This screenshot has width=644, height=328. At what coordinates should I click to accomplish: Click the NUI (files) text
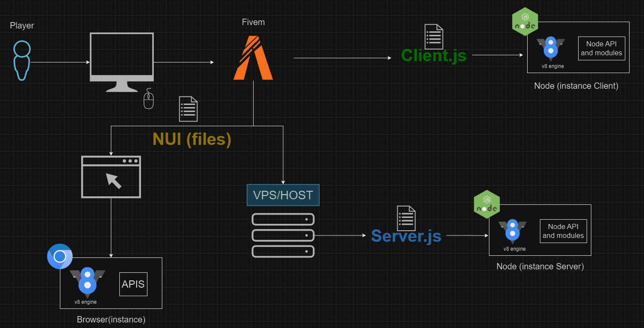click(x=192, y=139)
